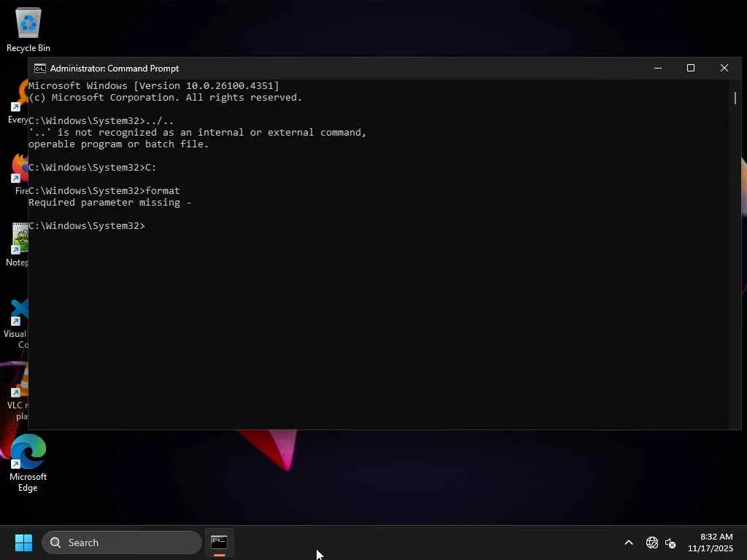Click the Command Prompt vertical scrollbar thumb

[x=735, y=98]
